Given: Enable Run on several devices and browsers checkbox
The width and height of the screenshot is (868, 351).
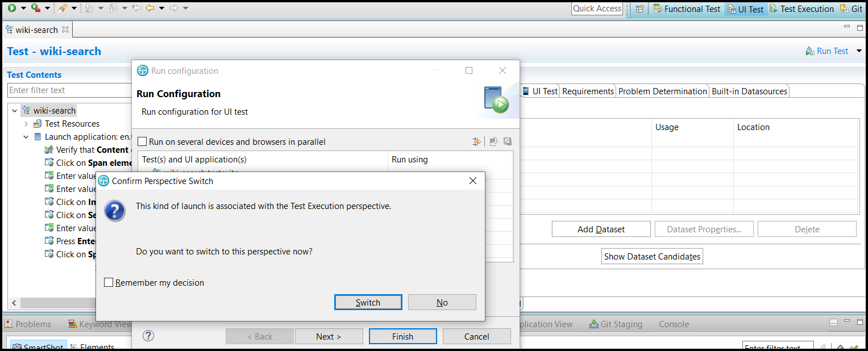Looking at the screenshot, I should (x=142, y=141).
